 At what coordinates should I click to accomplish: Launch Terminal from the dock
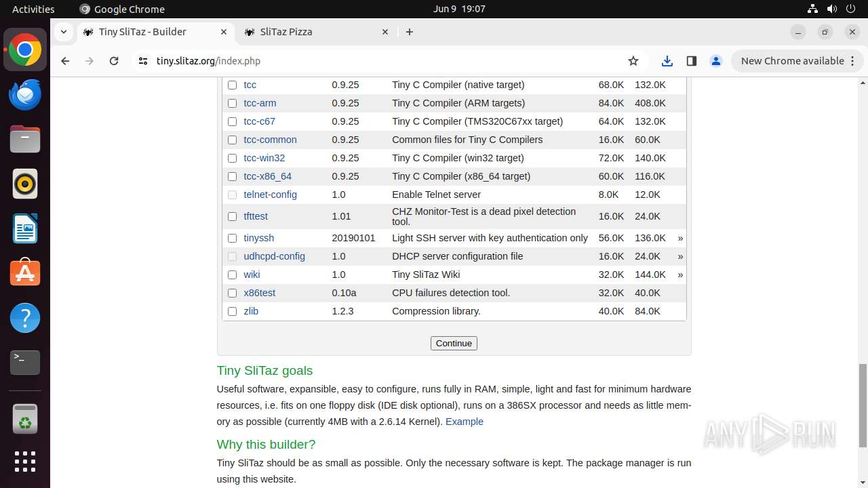[x=25, y=363]
